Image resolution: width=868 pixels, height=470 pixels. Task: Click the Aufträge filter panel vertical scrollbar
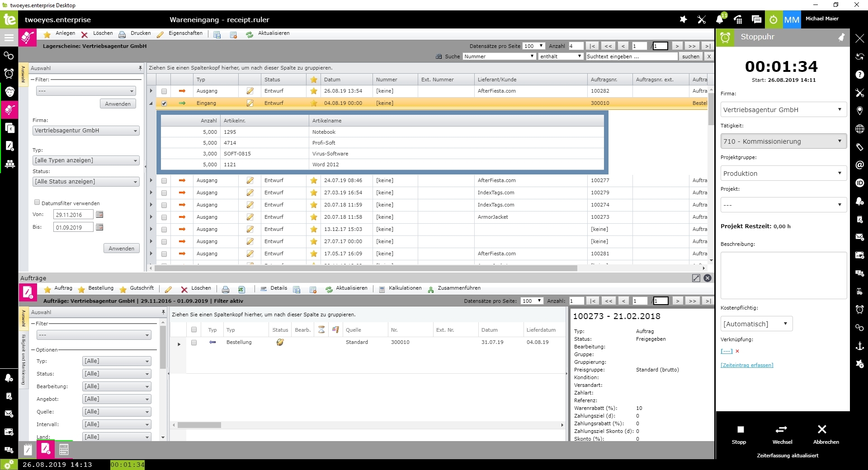pos(163,347)
